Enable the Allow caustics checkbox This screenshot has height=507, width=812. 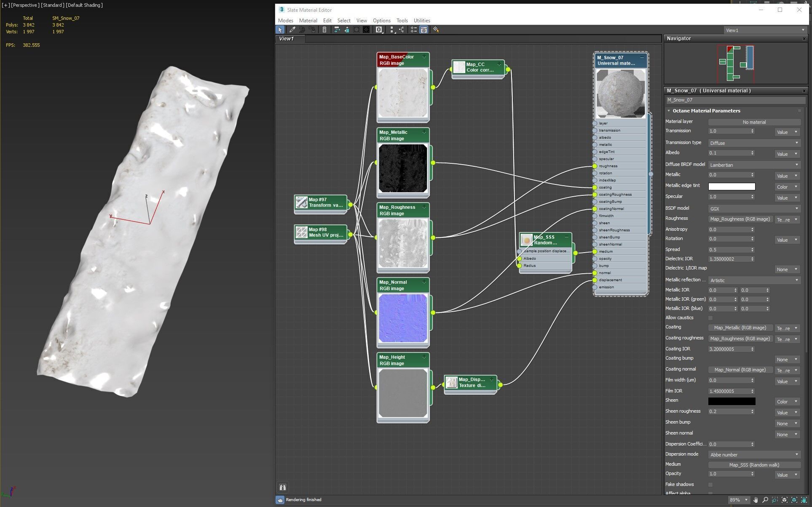710,318
